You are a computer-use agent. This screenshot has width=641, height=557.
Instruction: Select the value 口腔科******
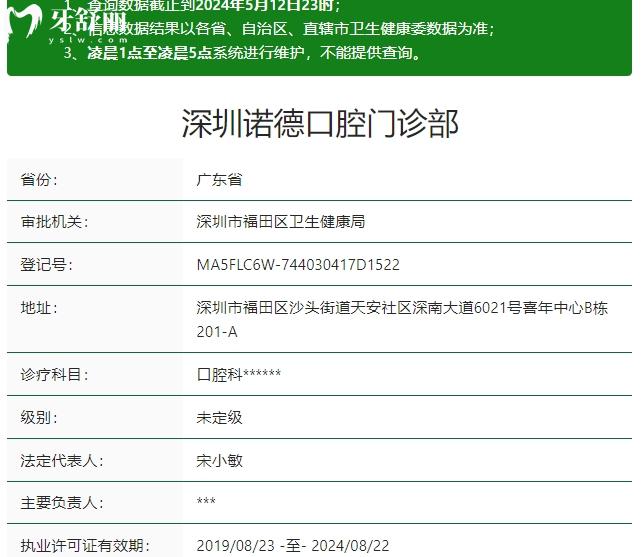click(239, 374)
